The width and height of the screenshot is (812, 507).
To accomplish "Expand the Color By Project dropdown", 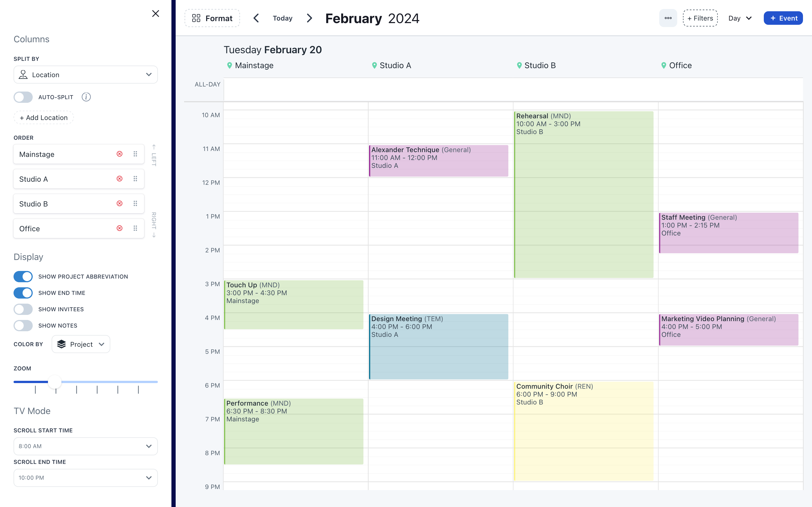I will click(x=81, y=344).
